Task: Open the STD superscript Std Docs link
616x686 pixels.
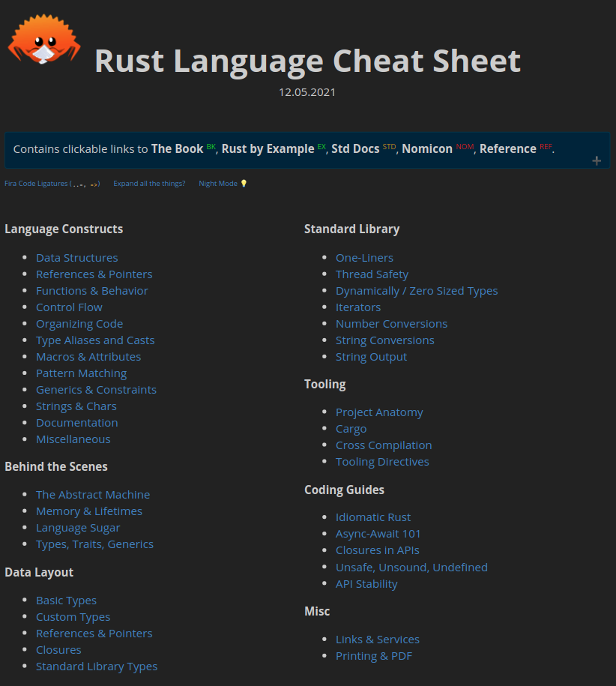Action: pyautogui.click(x=389, y=146)
